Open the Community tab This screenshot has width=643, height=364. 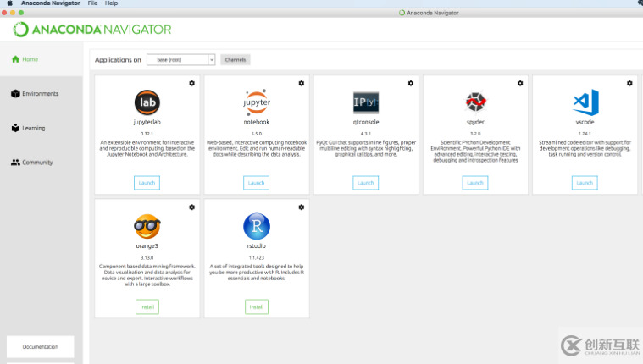(41, 163)
